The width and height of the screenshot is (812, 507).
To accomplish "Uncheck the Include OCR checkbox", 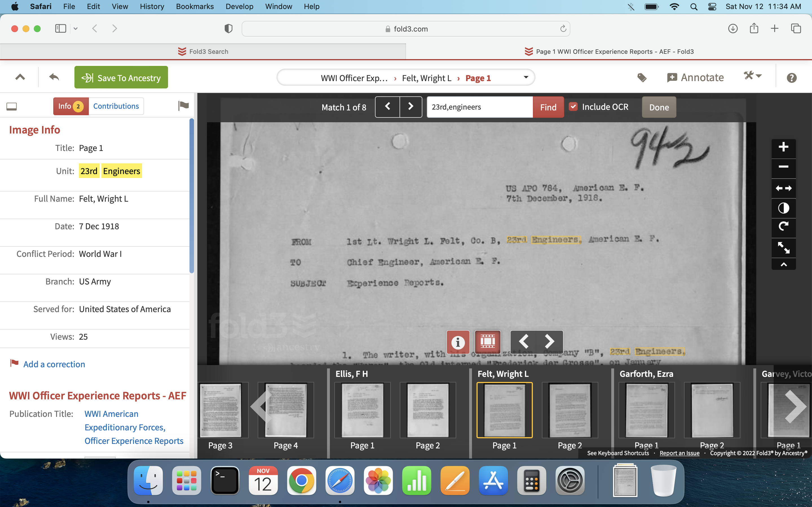I will tap(573, 107).
